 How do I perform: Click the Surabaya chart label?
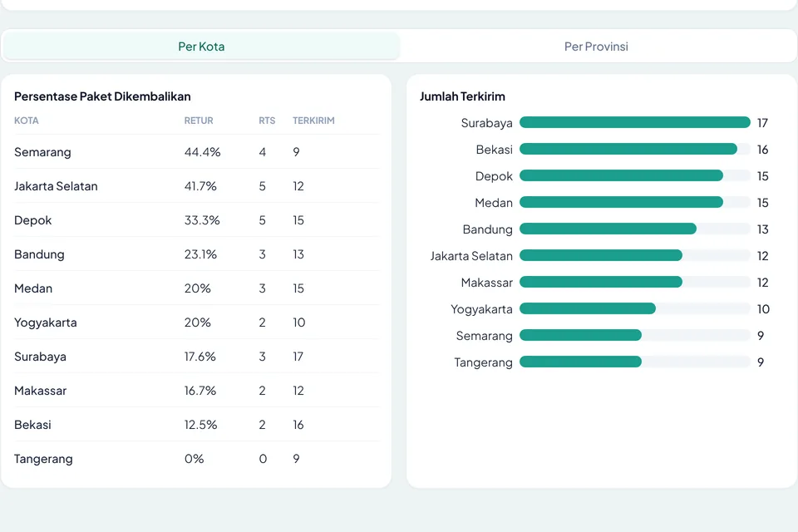[x=486, y=123]
